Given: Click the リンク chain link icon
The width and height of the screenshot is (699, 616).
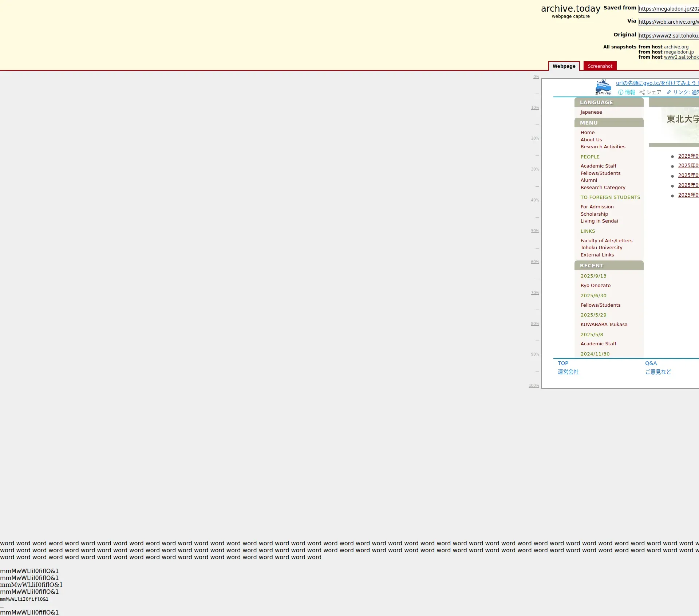Looking at the screenshot, I should tap(669, 93).
